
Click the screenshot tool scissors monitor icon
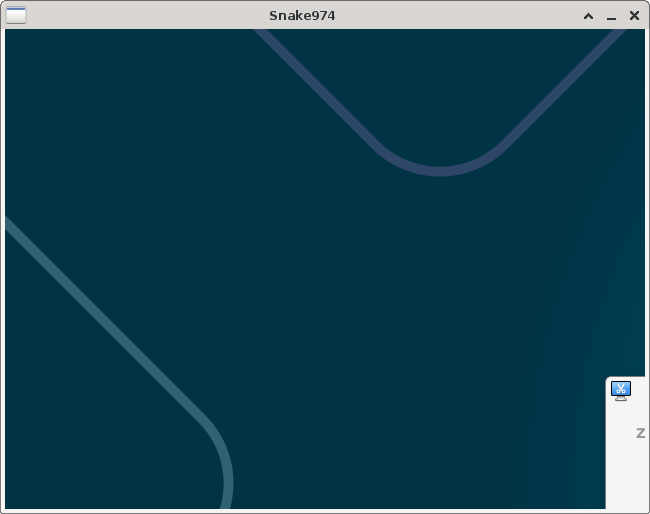[x=621, y=391]
